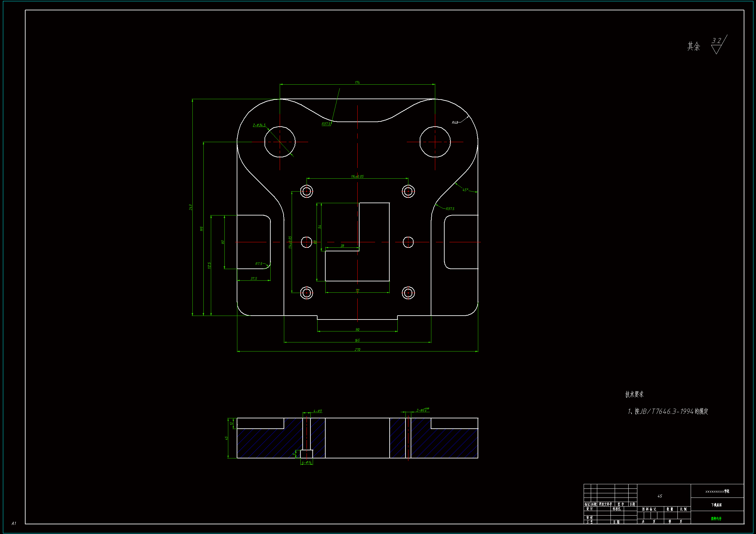The image size is (756, 534).
Task: Click the 270 overall width dimension
Action: [x=357, y=350]
